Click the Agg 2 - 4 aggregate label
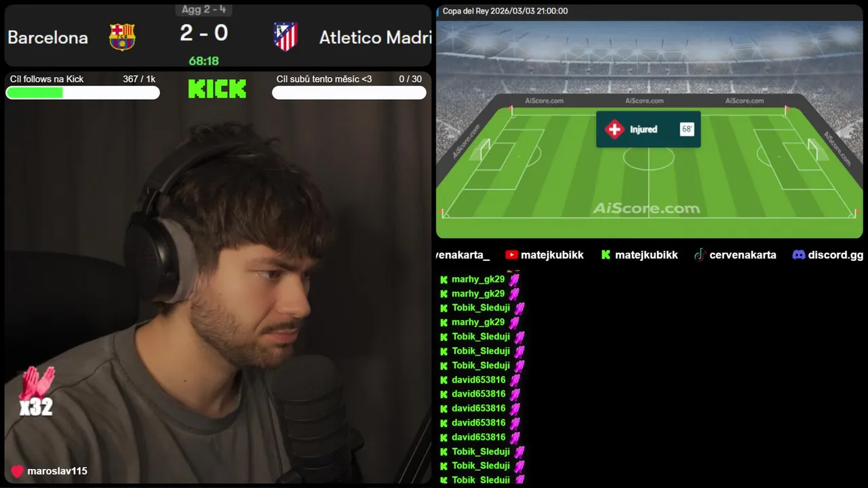The image size is (868, 488). click(x=203, y=9)
